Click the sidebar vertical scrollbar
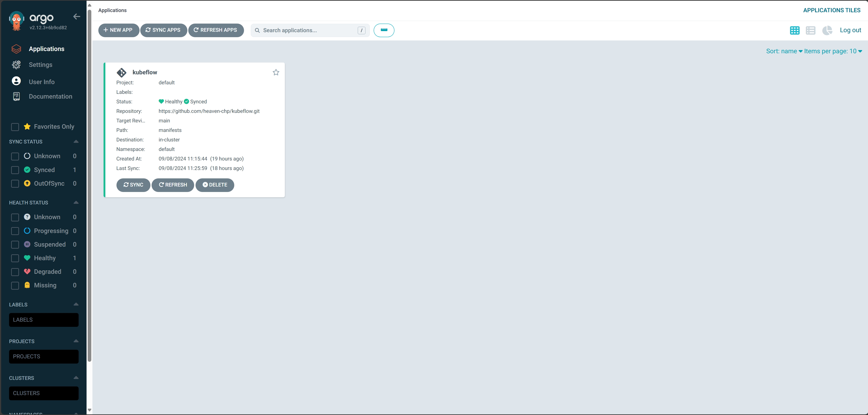The height and width of the screenshot is (415, 868). tap(89, 185)
